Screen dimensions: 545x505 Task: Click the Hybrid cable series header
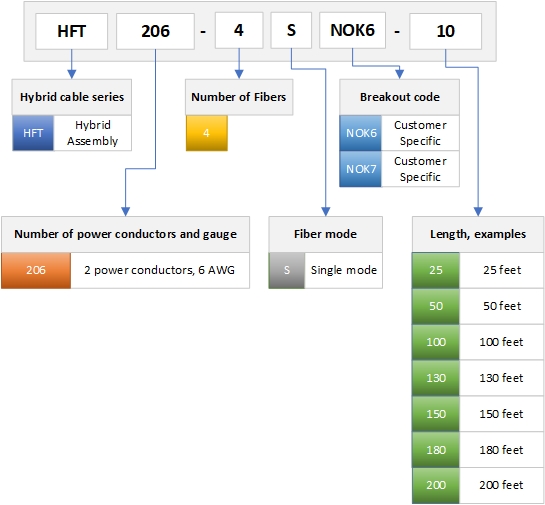72,97
